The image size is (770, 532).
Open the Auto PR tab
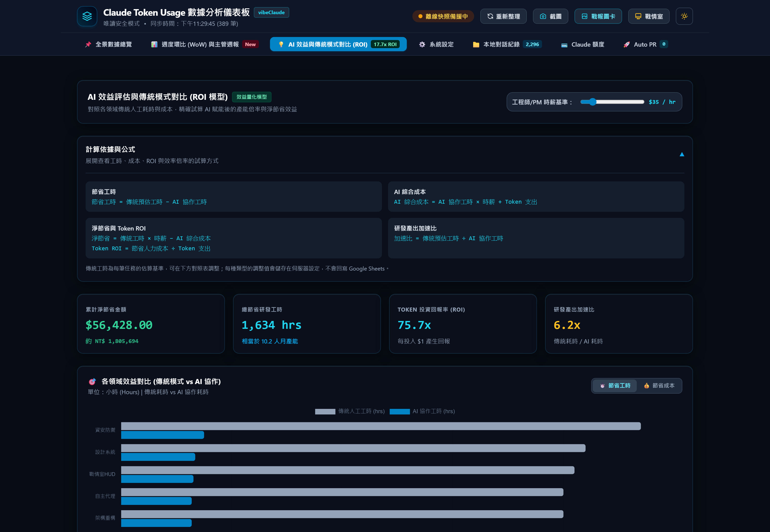pyautogui.click(x=645, y=44)
